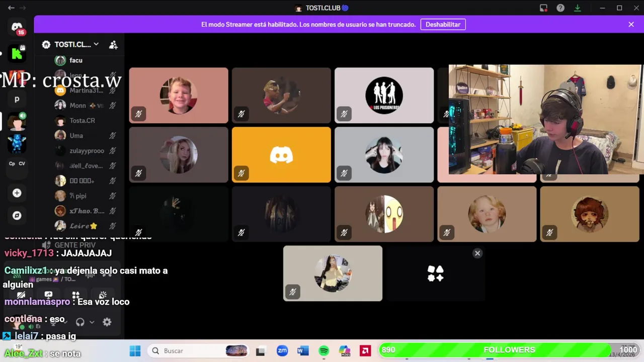This screenshot has width=644, height=362.
Task: Open the green Kick server icon
Action: (17, 52)
